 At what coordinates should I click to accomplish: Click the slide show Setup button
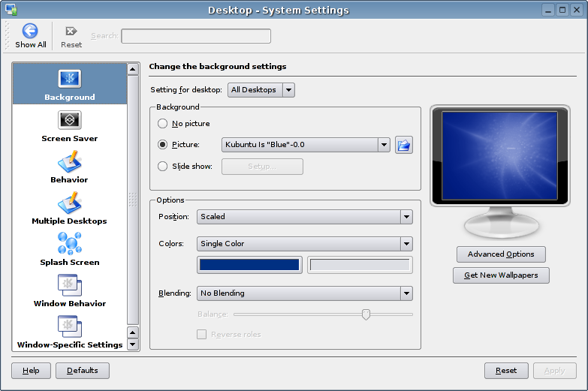pyautogui.click(x=262, y=167)
